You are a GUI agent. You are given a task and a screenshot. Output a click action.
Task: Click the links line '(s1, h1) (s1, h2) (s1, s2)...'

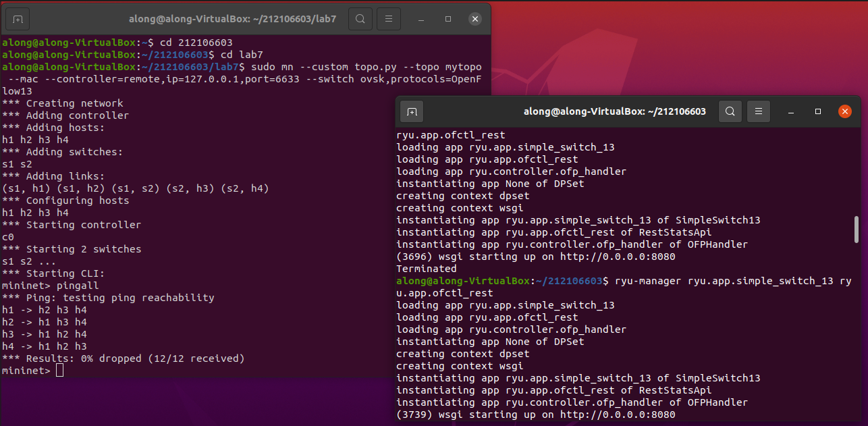(x=136, y=188)
